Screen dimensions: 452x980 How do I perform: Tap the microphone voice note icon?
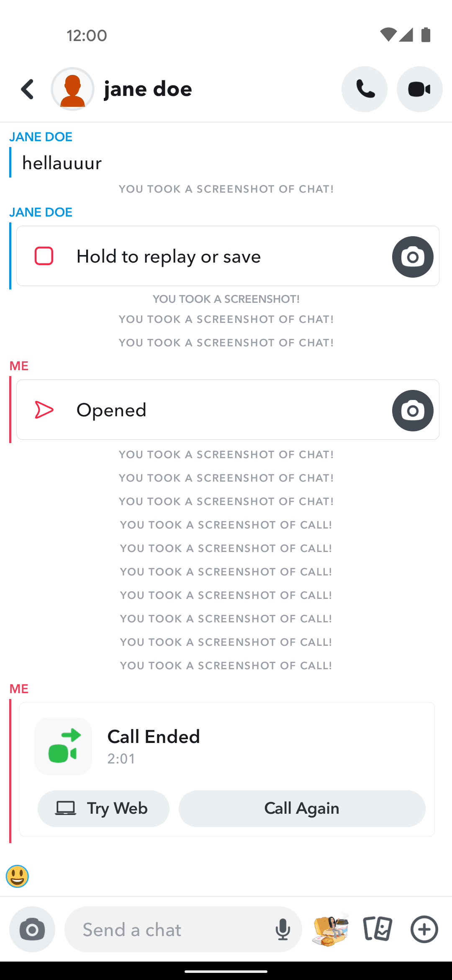283,930
